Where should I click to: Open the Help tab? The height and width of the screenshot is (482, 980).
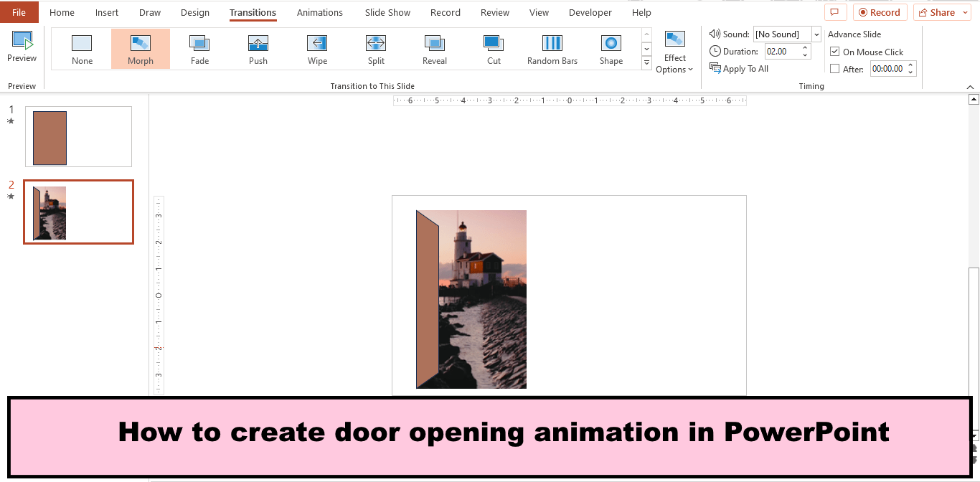pyautogui.click(x=641, y=12)
